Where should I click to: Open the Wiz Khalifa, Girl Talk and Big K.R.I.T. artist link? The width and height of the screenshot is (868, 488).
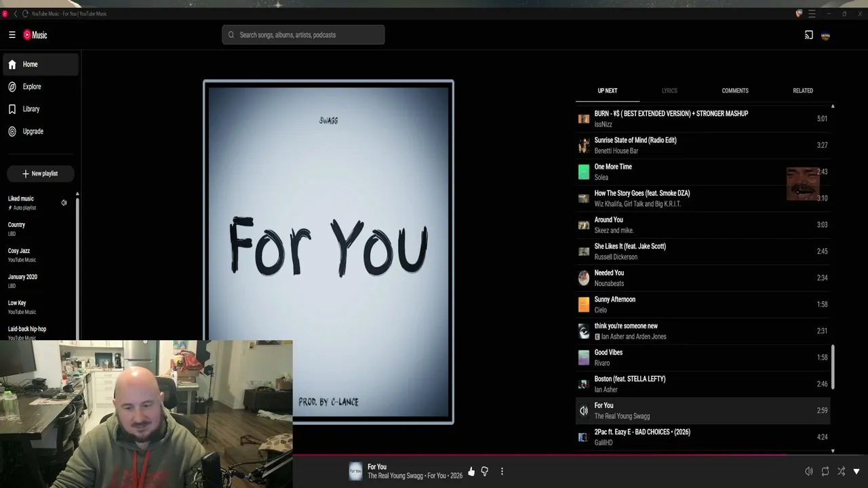pos(637,204)
